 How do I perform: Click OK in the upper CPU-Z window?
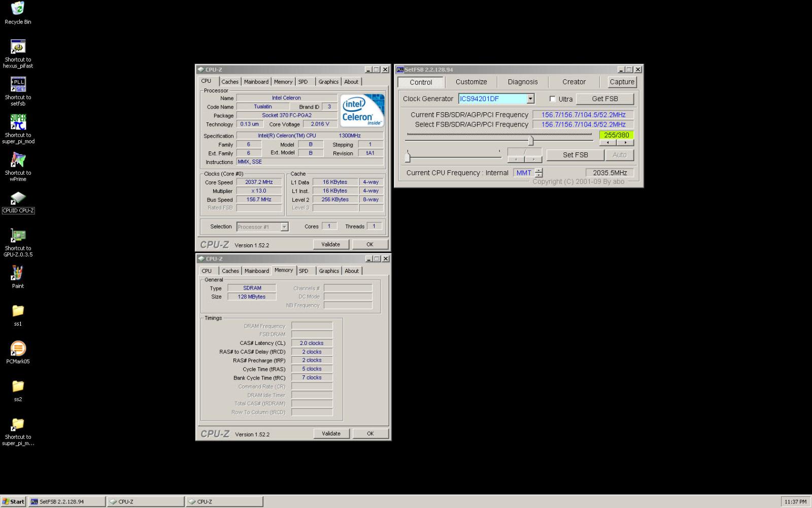coord(370,244)
